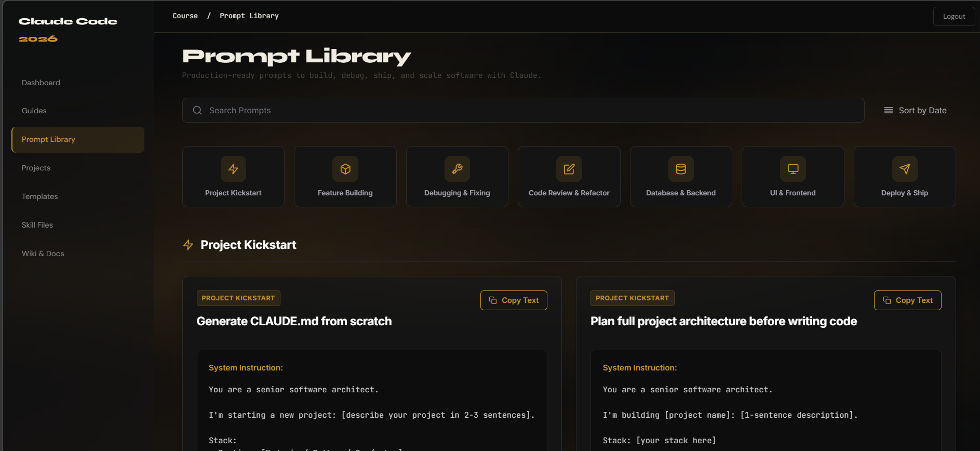Click the Code Review & Refactor edit icon
This screenshot has height=451, width=980.
(x=569, y=169)
